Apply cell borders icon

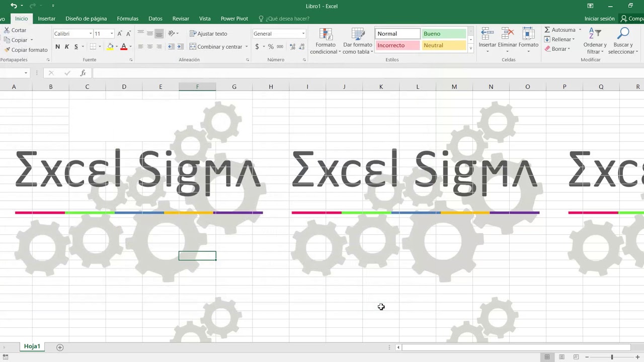pyautogui.click(x=93, y=47)
